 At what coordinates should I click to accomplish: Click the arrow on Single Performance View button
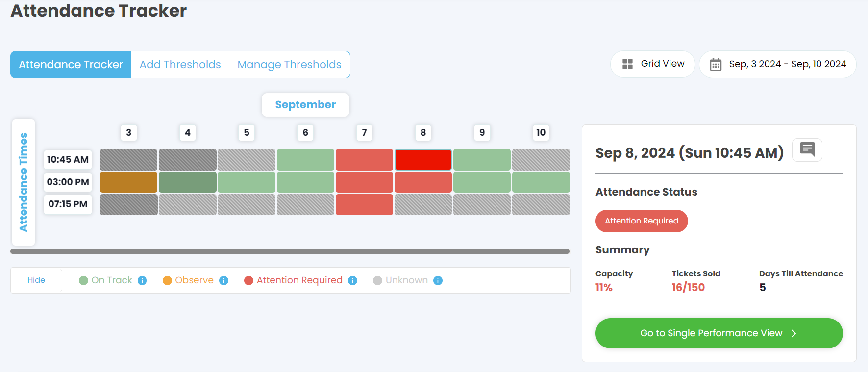tap(794, 333)
